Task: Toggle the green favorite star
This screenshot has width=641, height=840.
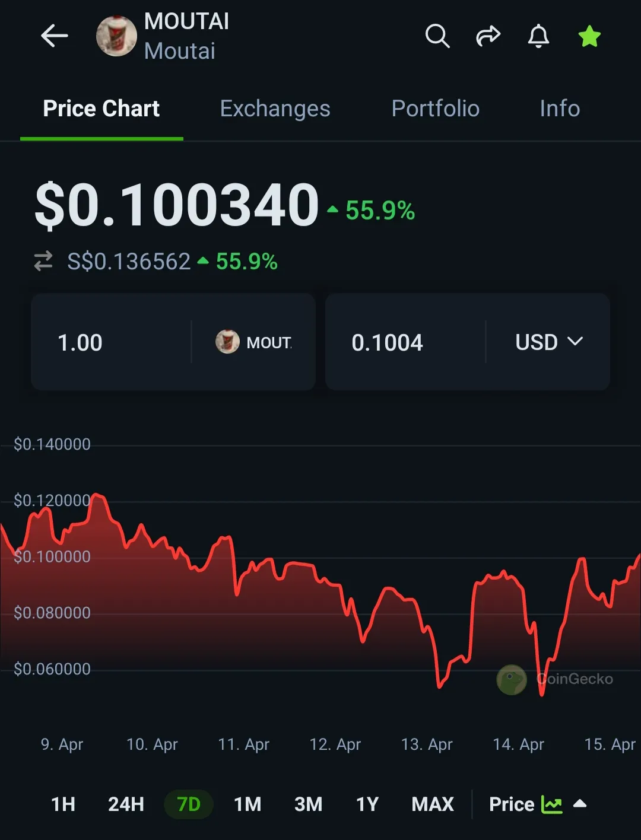Action: [589, 36]
